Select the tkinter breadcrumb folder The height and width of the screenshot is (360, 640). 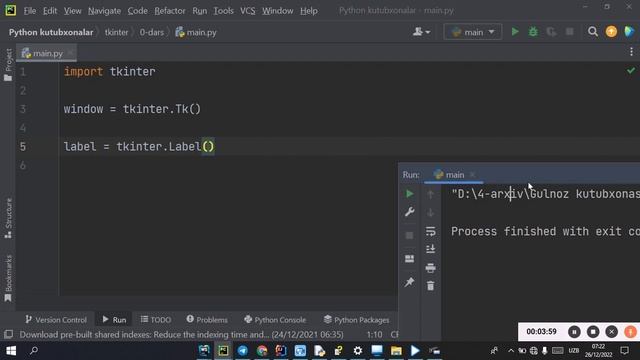116,32
